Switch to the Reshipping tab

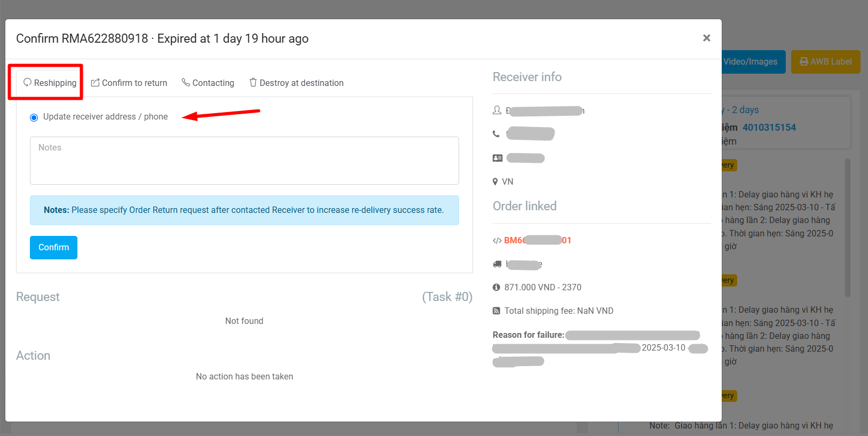tap(50, 83)
